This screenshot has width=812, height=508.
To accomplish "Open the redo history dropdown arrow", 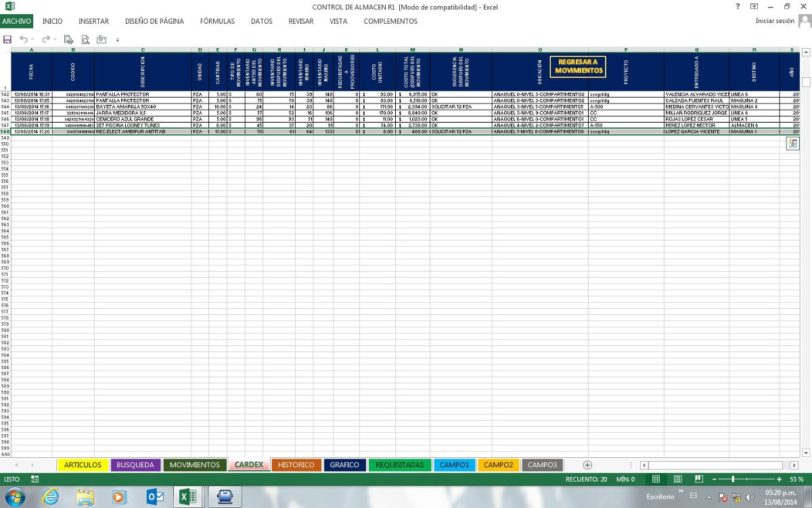I will click(54, 40).
